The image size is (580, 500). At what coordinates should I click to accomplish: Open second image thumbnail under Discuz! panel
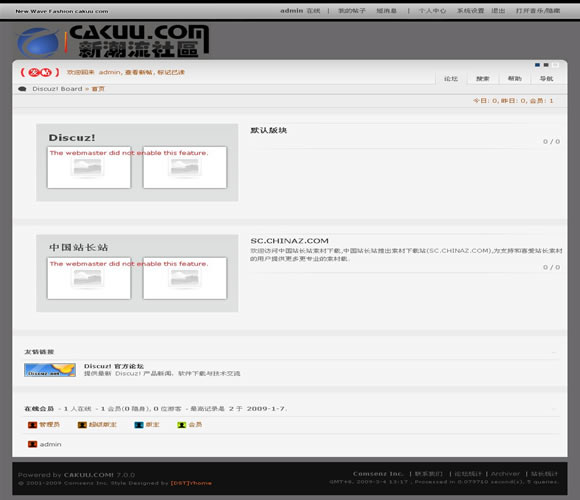pyautogui.click(x=185, y=168)
